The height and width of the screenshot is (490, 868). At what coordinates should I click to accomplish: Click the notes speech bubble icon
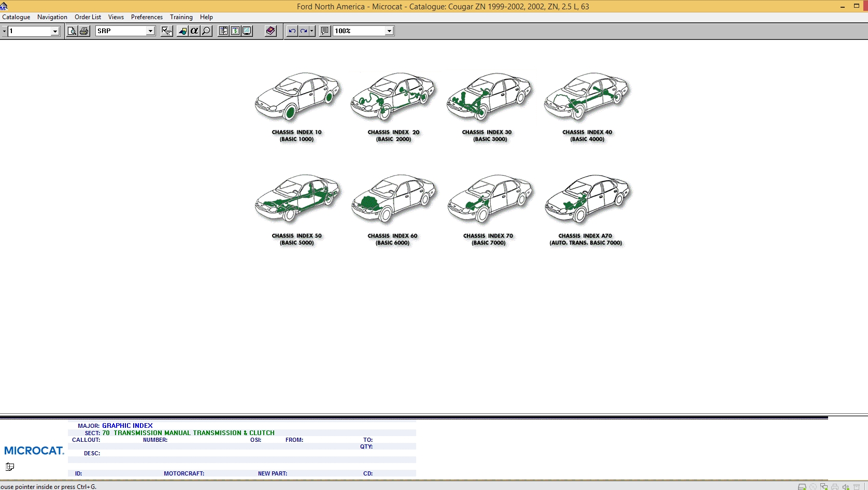coord(325,31)
